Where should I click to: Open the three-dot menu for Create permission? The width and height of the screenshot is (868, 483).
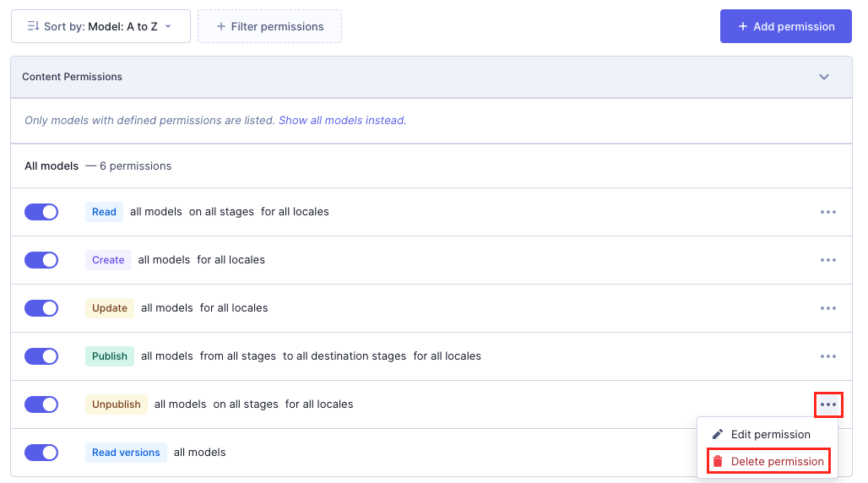[x=827, y=260]
